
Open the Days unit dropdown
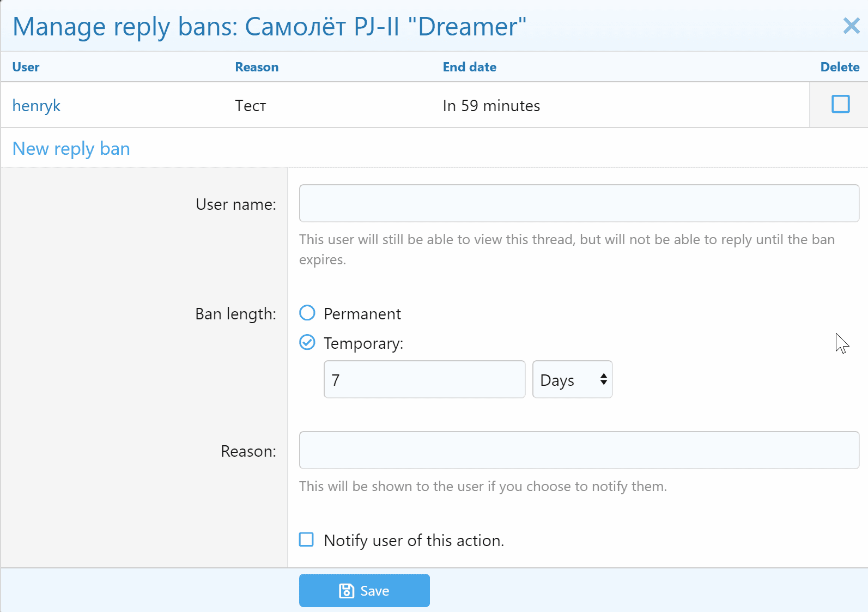click(572, 379)
